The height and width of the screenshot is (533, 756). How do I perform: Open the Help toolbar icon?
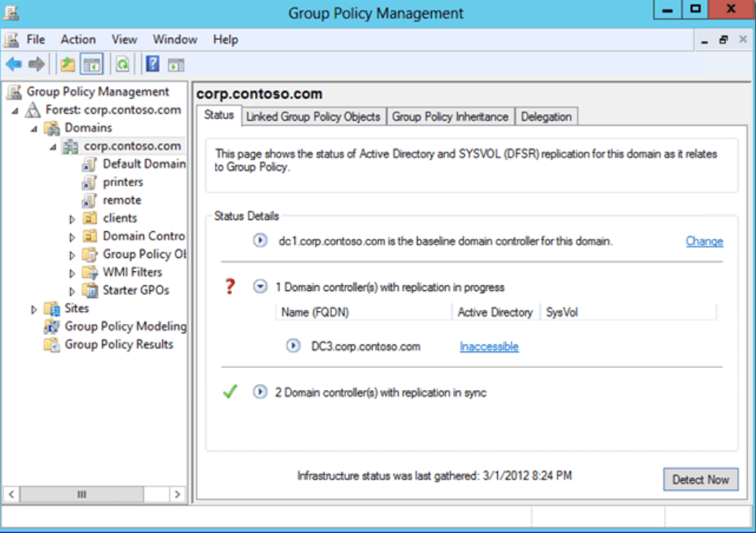point(153,64)
